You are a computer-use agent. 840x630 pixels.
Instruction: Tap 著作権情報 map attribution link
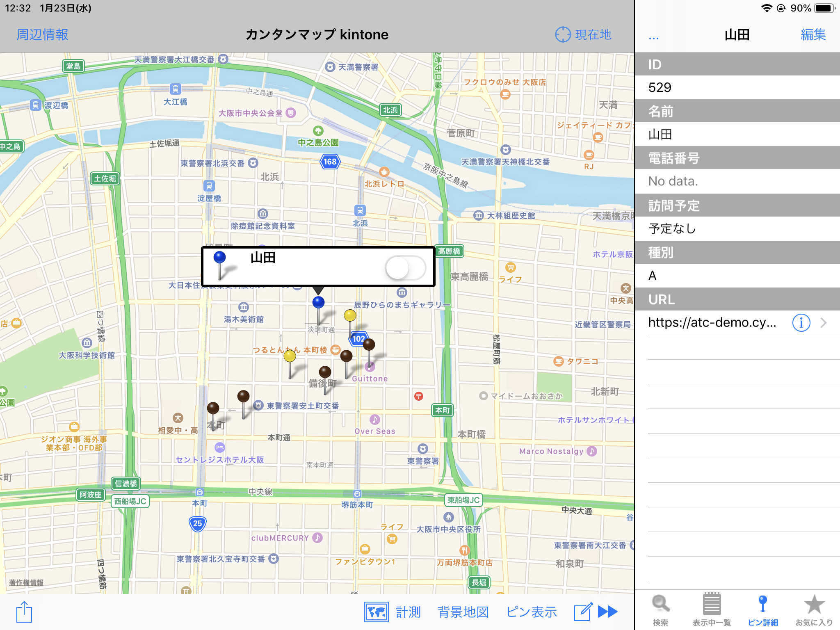coord(26,582)
